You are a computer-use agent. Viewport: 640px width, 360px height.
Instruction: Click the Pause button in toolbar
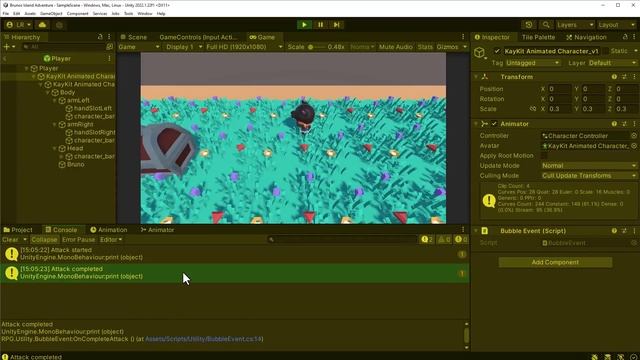pyautogui.click(x=320, y=25)
